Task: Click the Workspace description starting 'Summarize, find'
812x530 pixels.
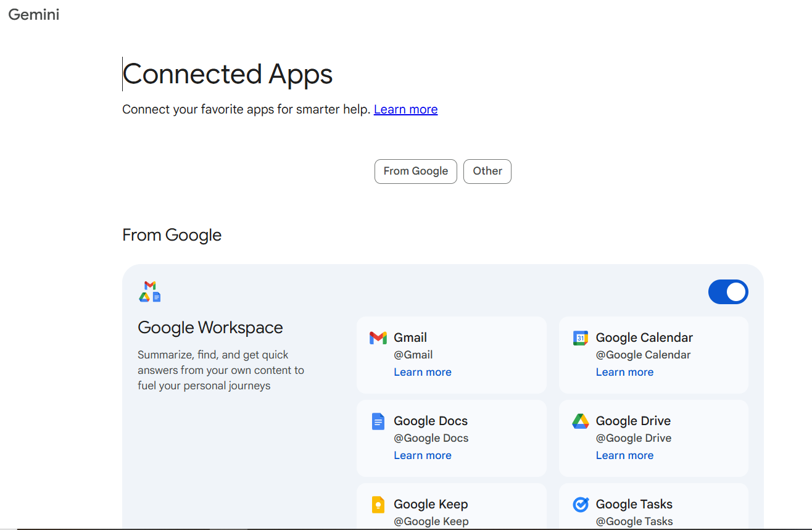Action: pyautogui.click(x=221, y=370)
